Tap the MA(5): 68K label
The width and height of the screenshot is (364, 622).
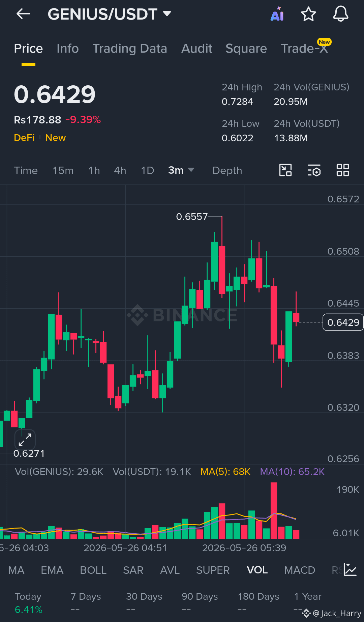coord(225,472)
